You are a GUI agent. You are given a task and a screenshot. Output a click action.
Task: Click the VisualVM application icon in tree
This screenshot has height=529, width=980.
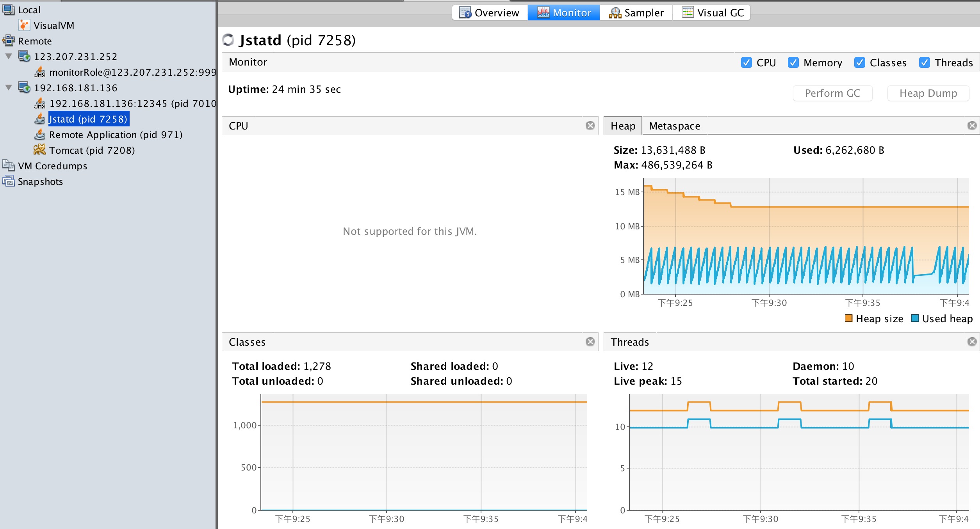[x=24, y=25]
